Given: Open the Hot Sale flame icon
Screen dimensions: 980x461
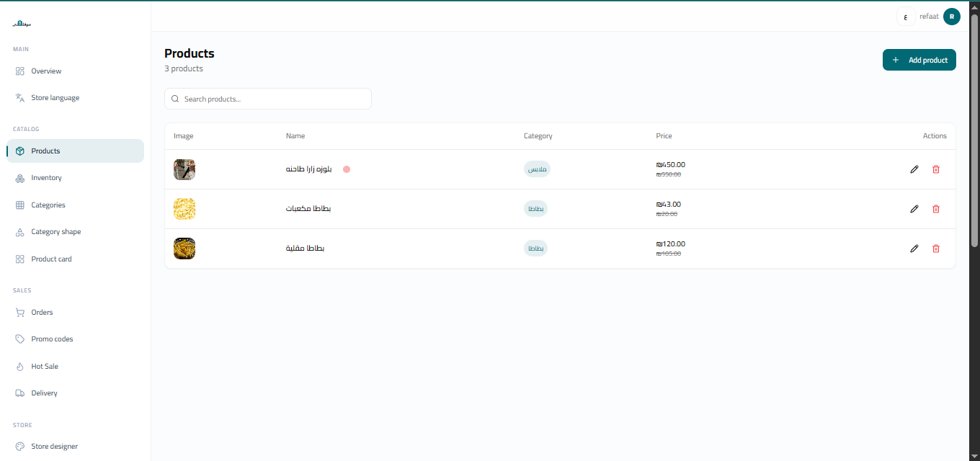Looking at the screenshot, I should (x=20, y=367).
